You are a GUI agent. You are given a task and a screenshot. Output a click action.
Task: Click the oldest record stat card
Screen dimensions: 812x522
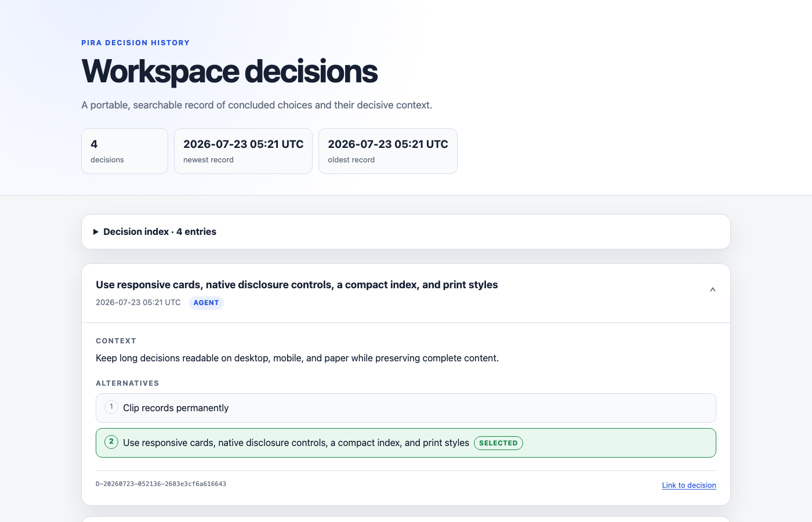pyautogui.click(x=388, y=151)
